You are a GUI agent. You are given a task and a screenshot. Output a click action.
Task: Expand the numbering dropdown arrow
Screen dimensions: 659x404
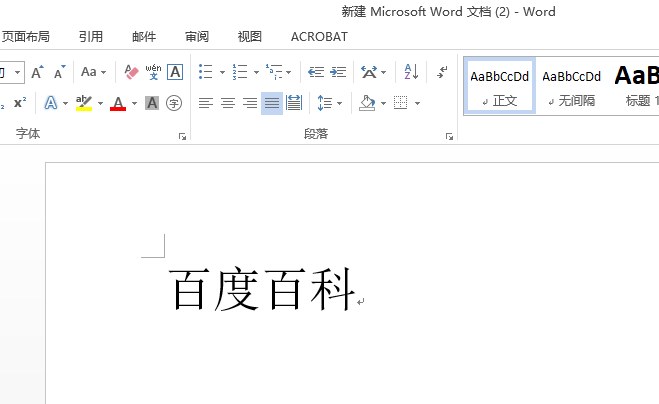pyautogui.click(x=256, y=72)
